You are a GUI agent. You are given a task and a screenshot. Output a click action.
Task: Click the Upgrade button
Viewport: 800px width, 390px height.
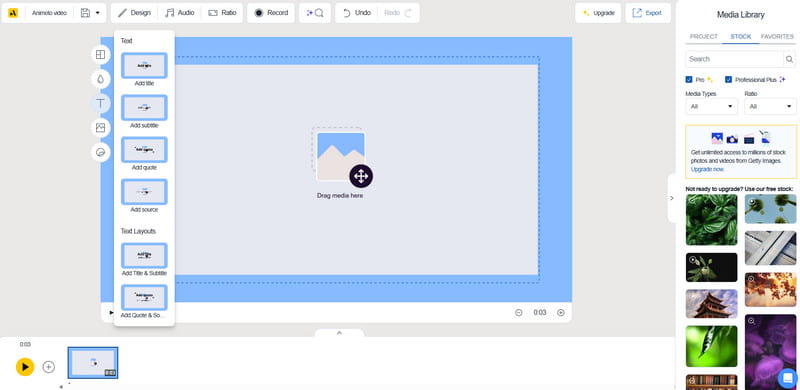598,13
